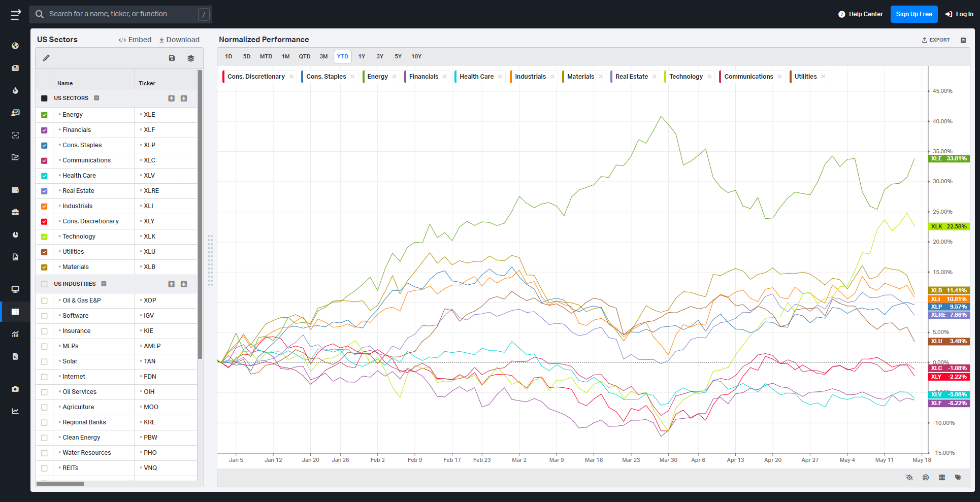Click the tag icon at chart bottom right
980x502 pixels.
(958, 478)
